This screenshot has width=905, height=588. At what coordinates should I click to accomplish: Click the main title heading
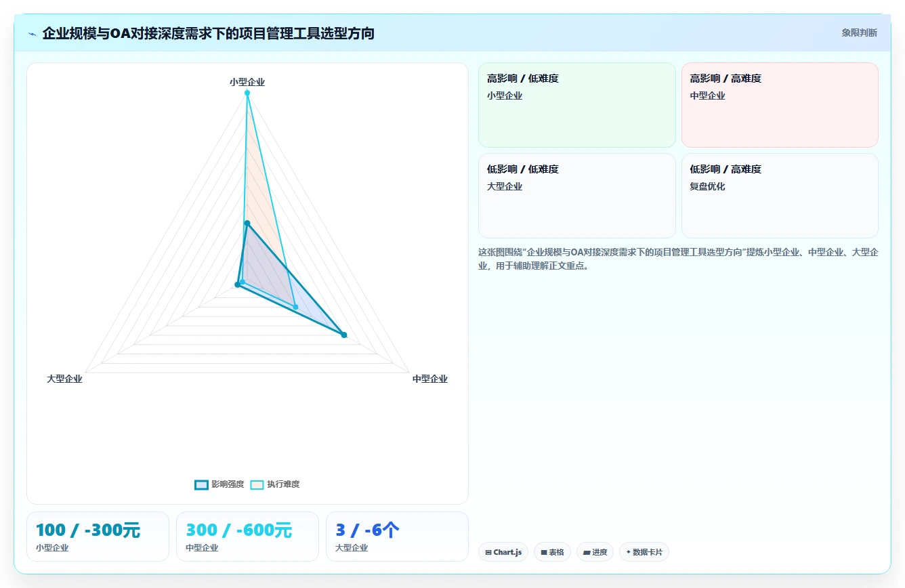[x=209, y=33]
